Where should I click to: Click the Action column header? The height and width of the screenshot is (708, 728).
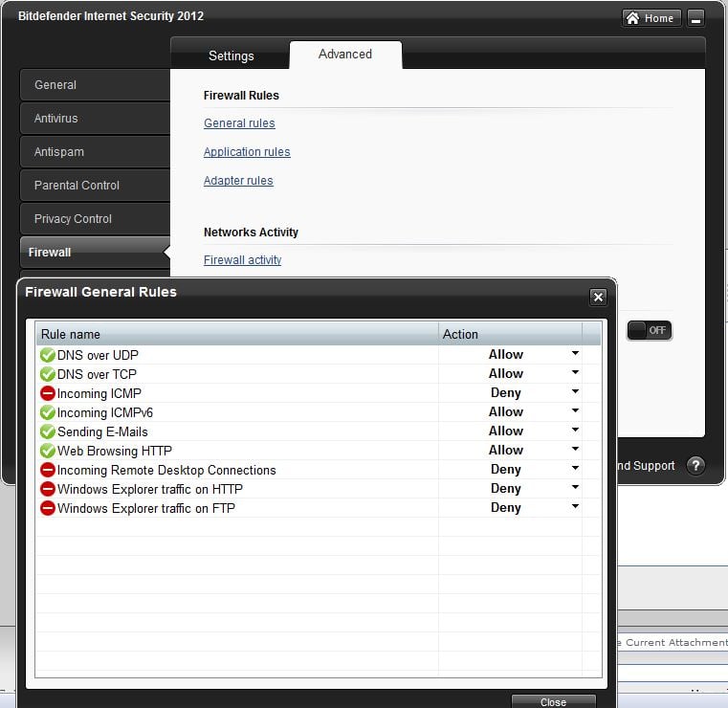tap(510, 334)
